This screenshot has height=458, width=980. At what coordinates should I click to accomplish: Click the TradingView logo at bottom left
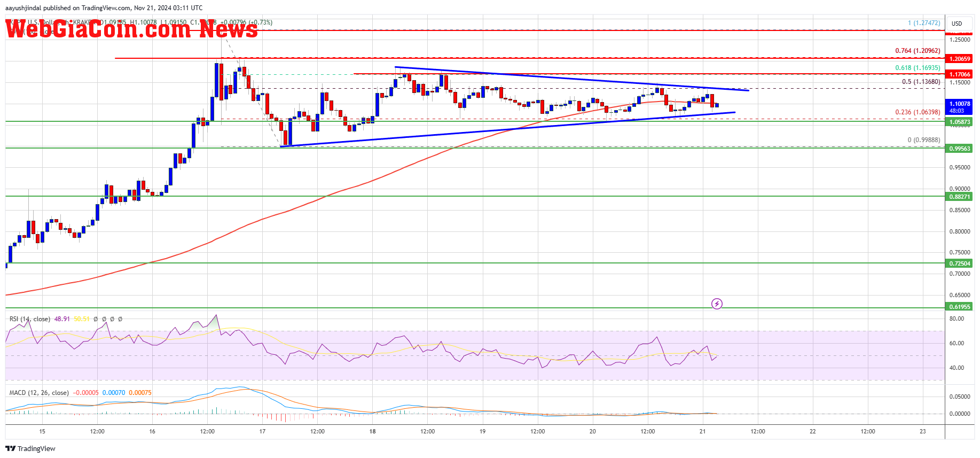[30, 448]
